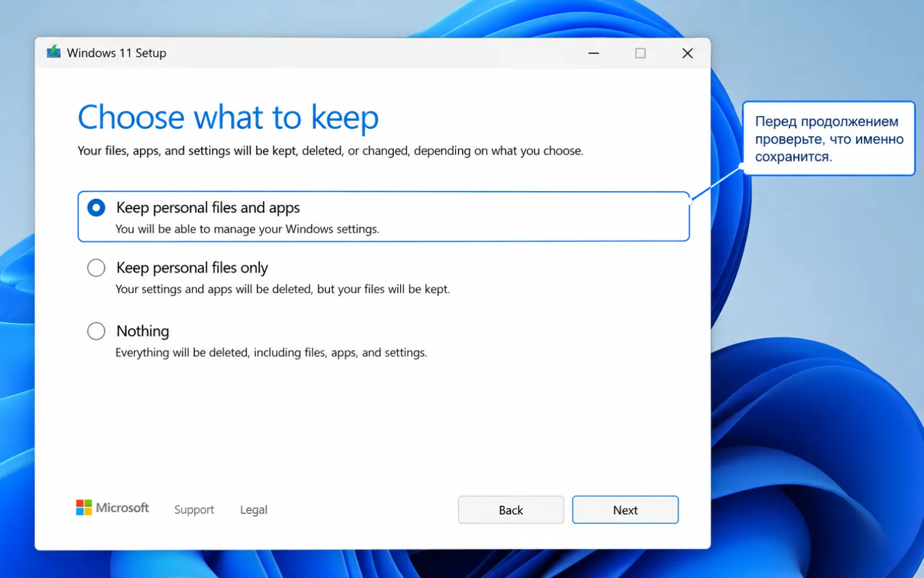Screen dimensions: 924x578
Task: Click the 'Nothing' label text
Action: tap(143, 331)
